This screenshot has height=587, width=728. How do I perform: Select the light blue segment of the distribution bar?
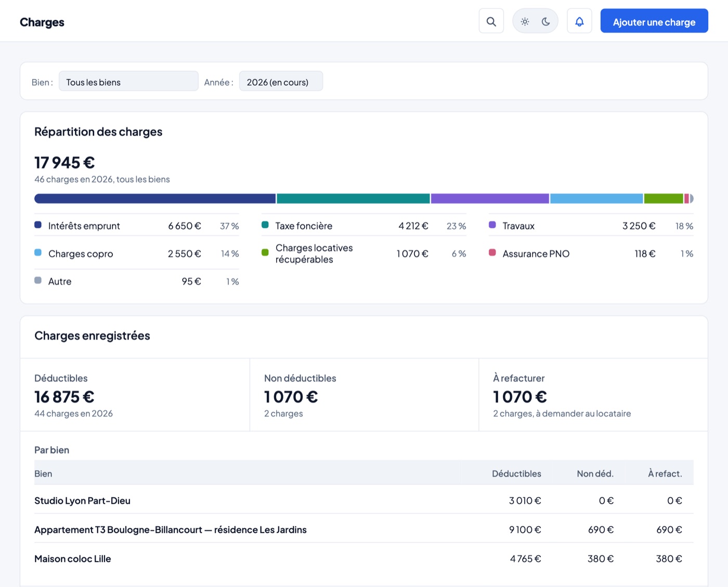click(x=596, y=199)
